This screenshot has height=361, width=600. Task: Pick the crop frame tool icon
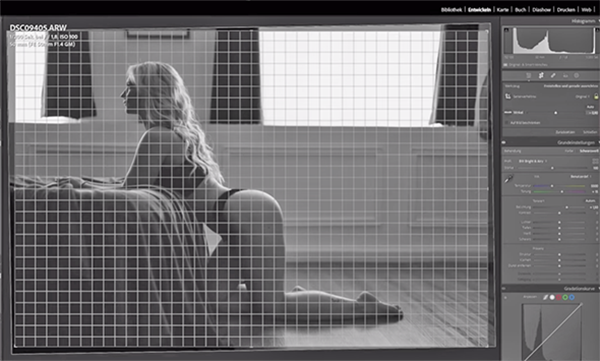tap(508, 96)
